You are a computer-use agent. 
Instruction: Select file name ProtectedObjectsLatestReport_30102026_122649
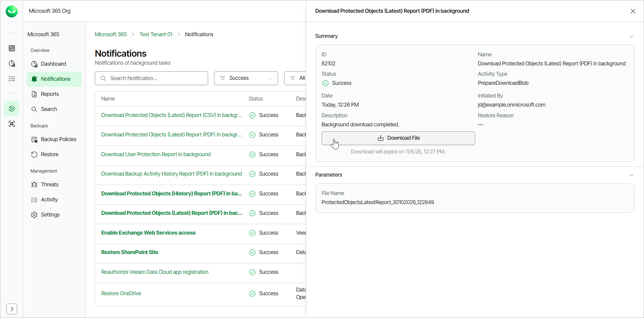tap(378, 202)
